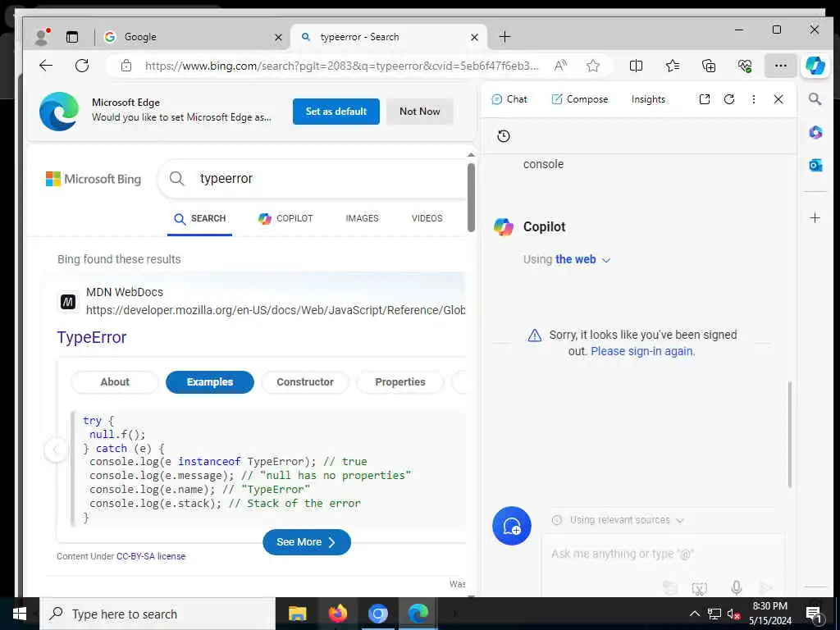The image size is (840, 630).
Task: Select Bing IMAGES tab
Action: click(x=362, y=218)
